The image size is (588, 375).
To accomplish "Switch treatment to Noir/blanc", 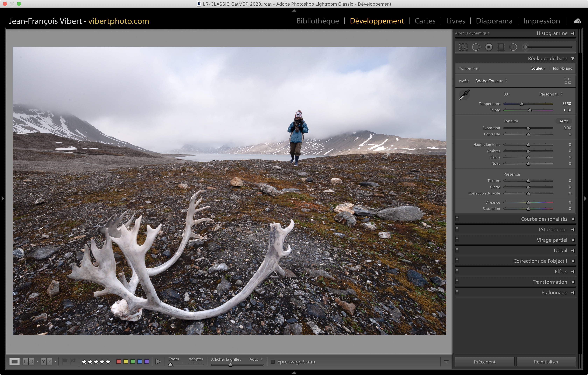I will point(562,68).
